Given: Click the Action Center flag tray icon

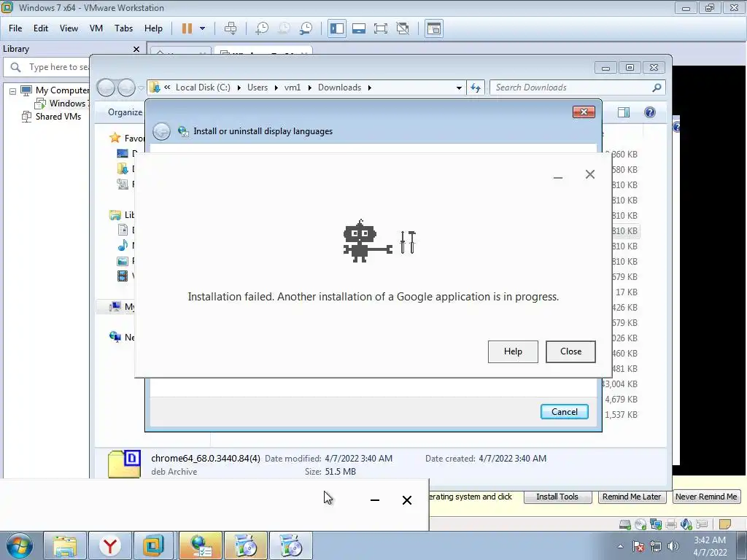Looking at the screenshot, I should coord(638,546).
